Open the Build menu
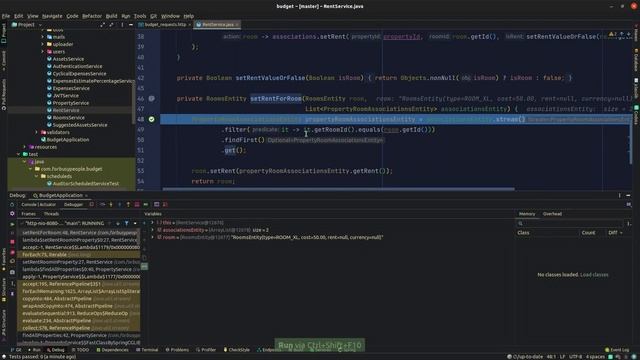The image size is (640, 360). coord(111,16)
